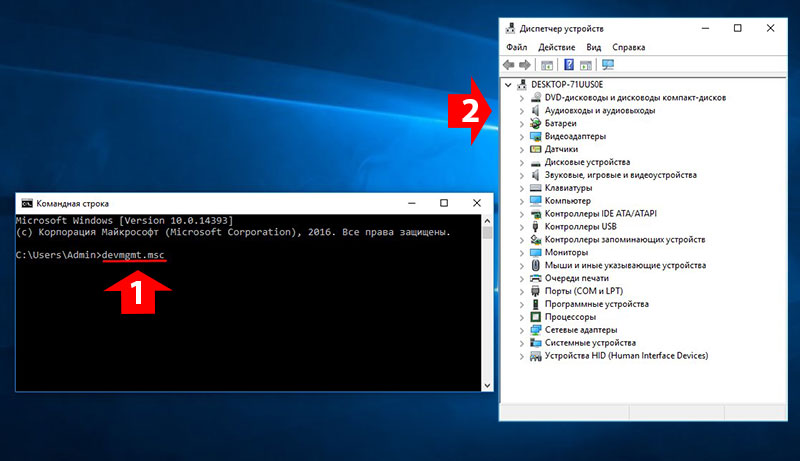Viewport: 800px width, 461px height.
Task: Click the scan for hardware changes monitor icon
Action: (x=607, y=65)
